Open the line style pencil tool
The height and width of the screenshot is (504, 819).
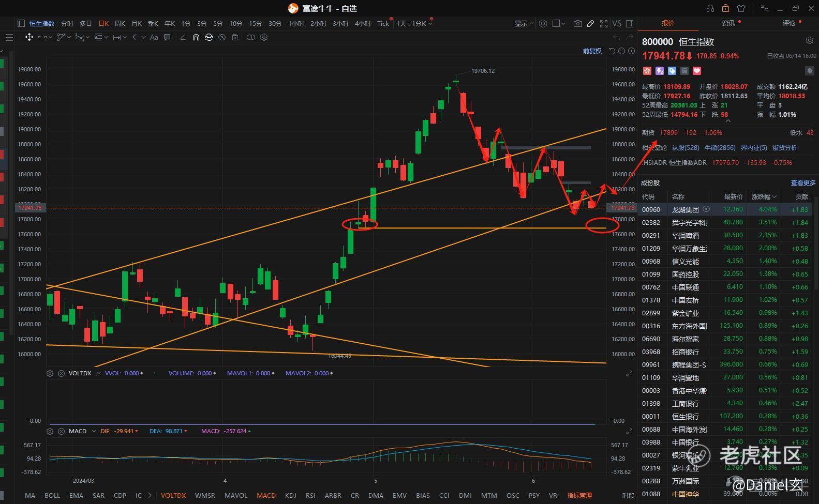[183, 37]
